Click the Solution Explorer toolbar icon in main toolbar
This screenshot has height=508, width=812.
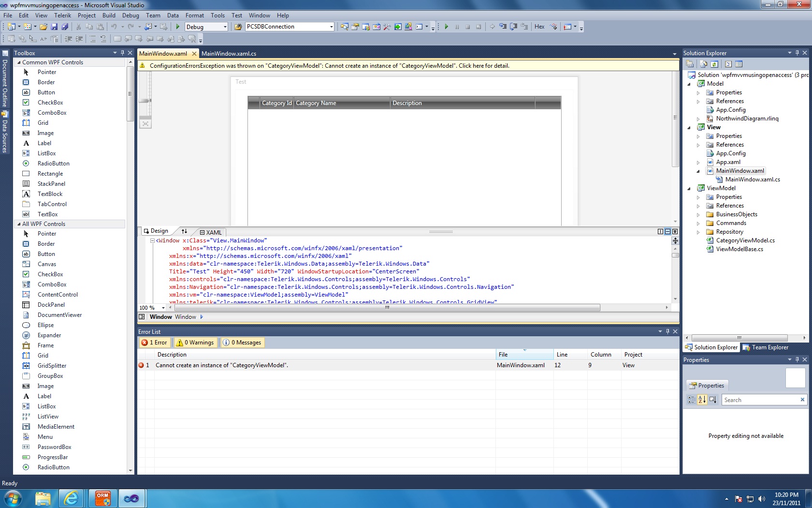tap(345, 27)
